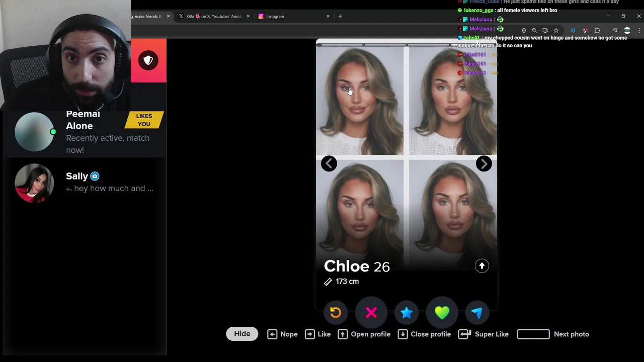Close the make friends tab
The width and height of the screenshot is (644, 362).
coord(168,16)
